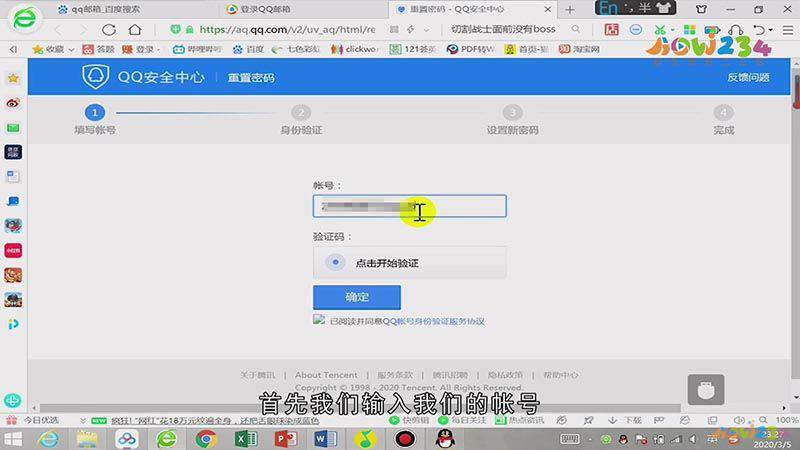The width and height of the screenshot is (800, 450).
Task: Toggle the agreement checkbox below 确定
Action: click(319, 320)
